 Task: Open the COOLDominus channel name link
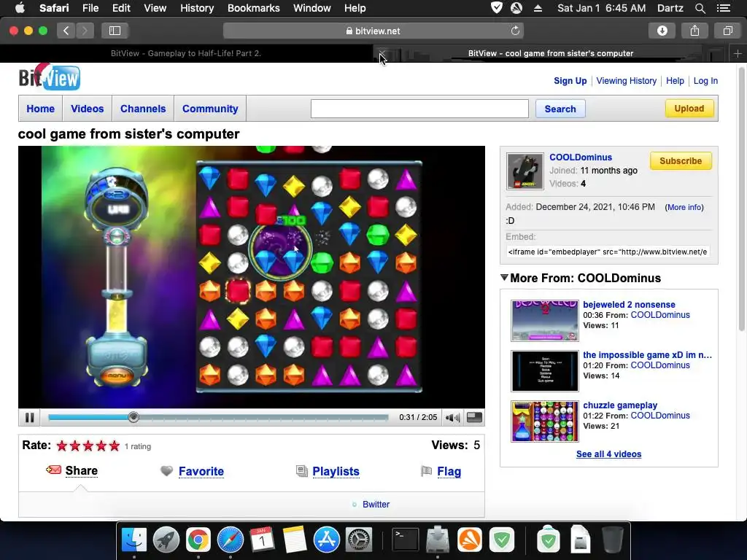[580, 157]
